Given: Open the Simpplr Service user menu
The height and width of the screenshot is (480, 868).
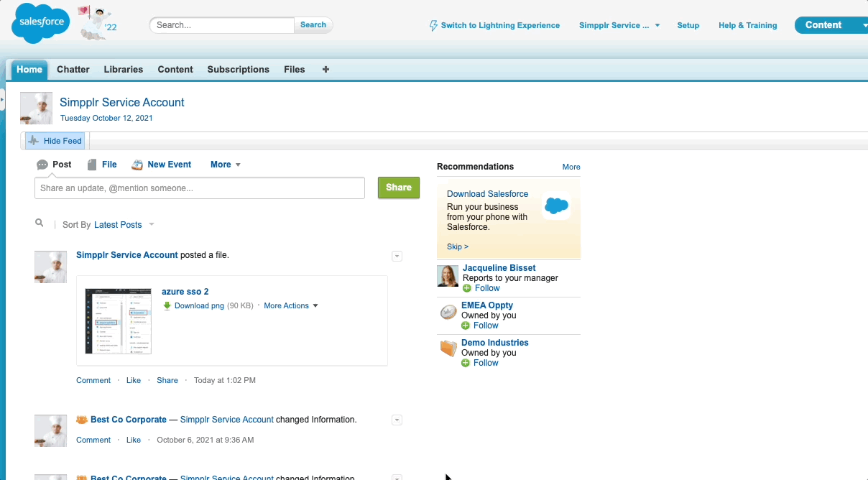Looking at the screenshot, I should coord(619,25).
